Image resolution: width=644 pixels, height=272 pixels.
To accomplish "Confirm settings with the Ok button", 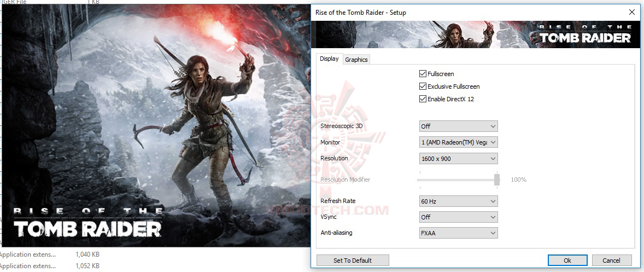I will [567, 260].
